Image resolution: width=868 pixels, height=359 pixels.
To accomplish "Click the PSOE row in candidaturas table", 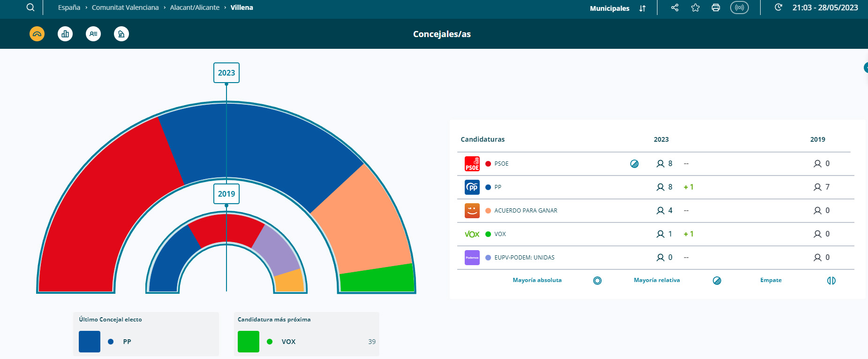I will [x=501, y=164].
